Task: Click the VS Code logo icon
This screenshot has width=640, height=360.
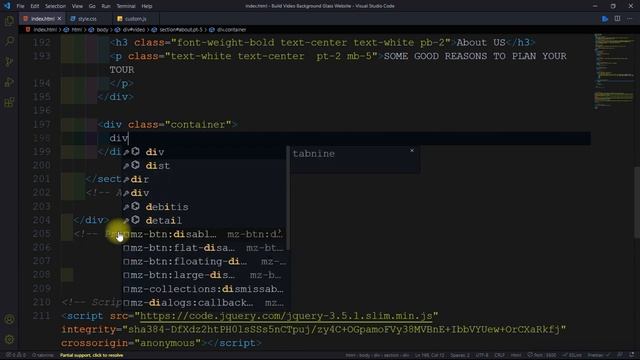Action: coord(7,6)
